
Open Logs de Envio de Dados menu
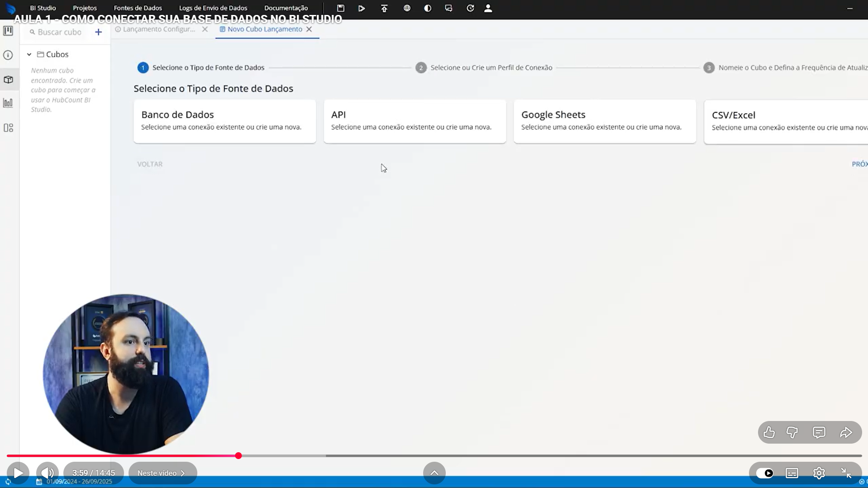click(213, 8)
